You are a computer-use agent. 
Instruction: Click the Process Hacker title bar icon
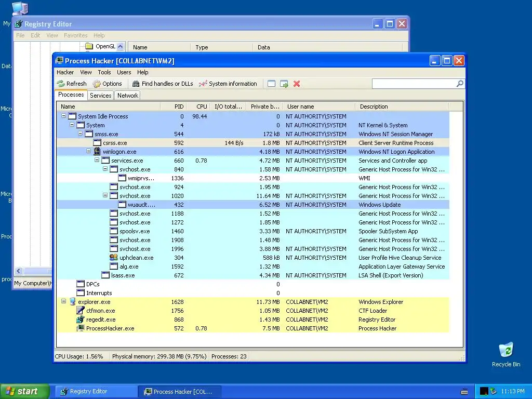[60, 61]
